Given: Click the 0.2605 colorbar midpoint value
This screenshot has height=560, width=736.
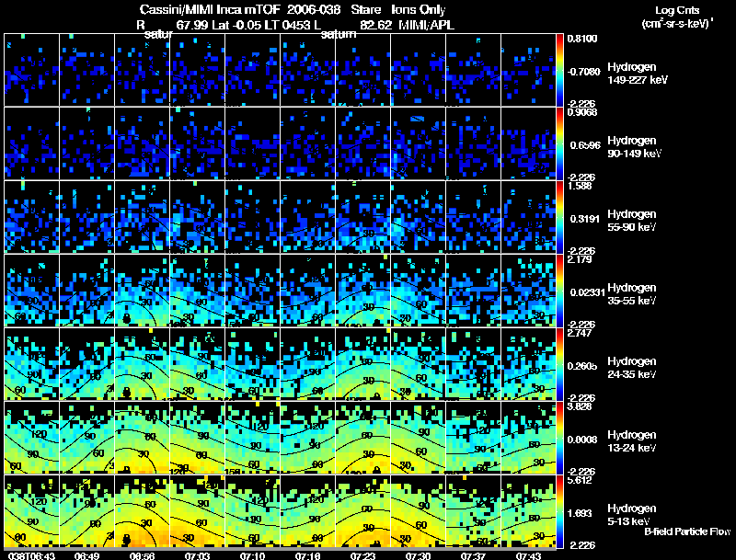Looking at the screenshot, I should 582,366.
